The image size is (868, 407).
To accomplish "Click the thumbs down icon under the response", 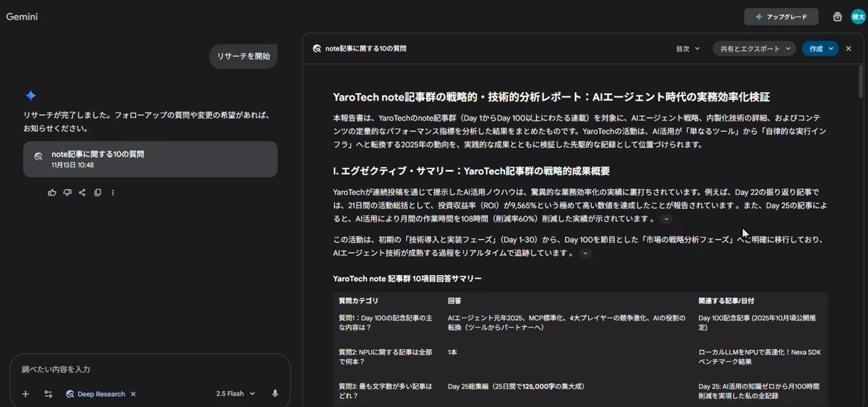I will pos(67,193).
